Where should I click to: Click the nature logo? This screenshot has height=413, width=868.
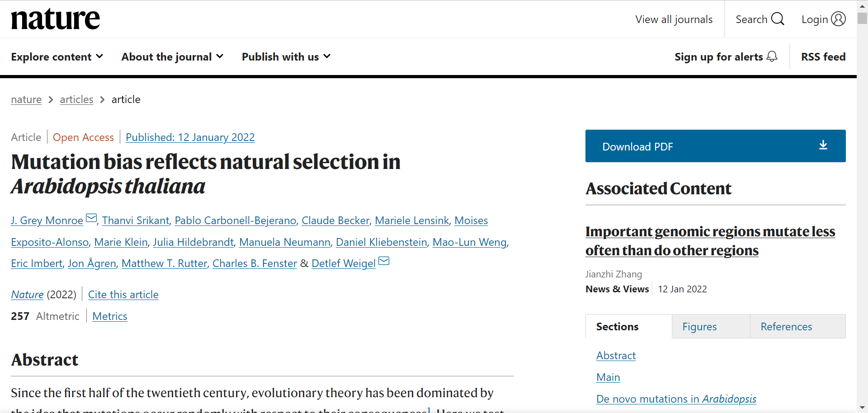coord(55,19)
